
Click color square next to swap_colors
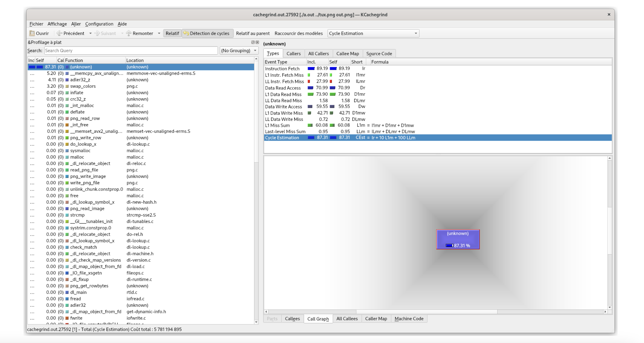(67, 86)
